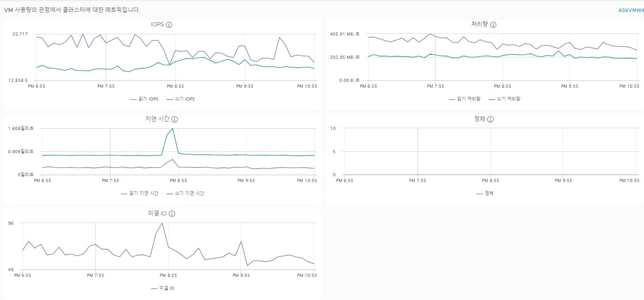This screenshot has height=300, width=644.
Task: Toggle the 쓰기 IOPS legend series
Action: tap(180, 99)
